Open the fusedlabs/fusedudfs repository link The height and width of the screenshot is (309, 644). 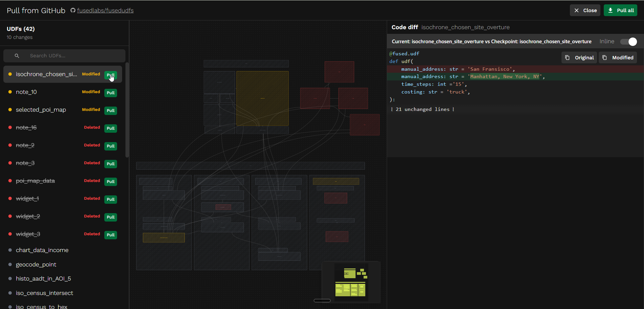(x=105, y=10)
